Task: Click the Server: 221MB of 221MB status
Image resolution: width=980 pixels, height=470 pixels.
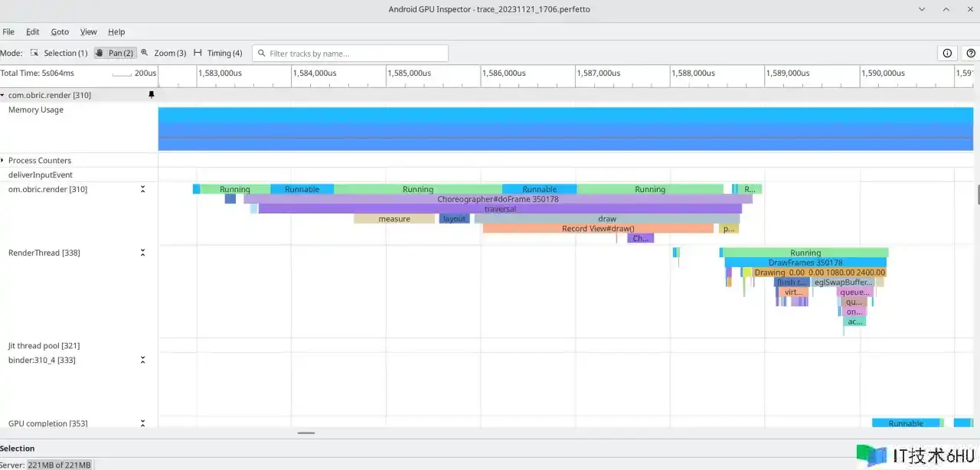Action: [46, 465]
